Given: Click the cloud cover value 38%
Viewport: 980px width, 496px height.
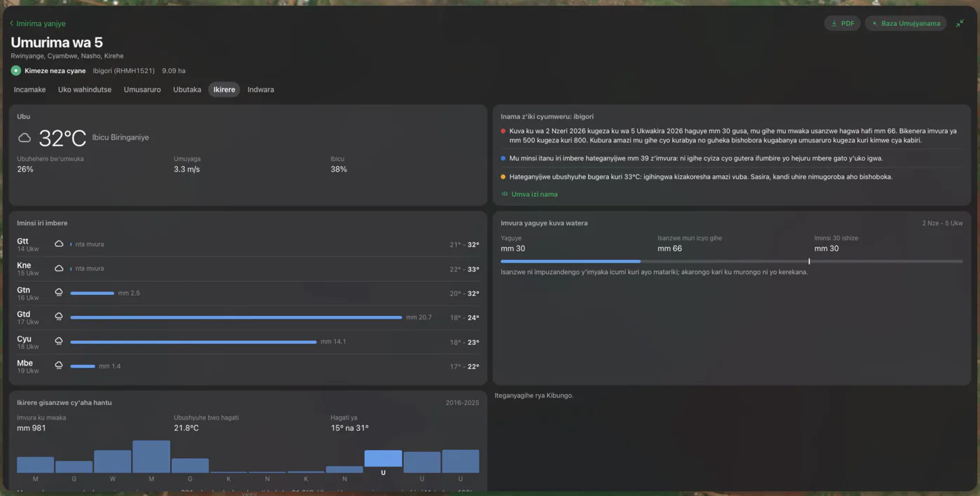Looking at the screenshot, I should click(339, 170).
